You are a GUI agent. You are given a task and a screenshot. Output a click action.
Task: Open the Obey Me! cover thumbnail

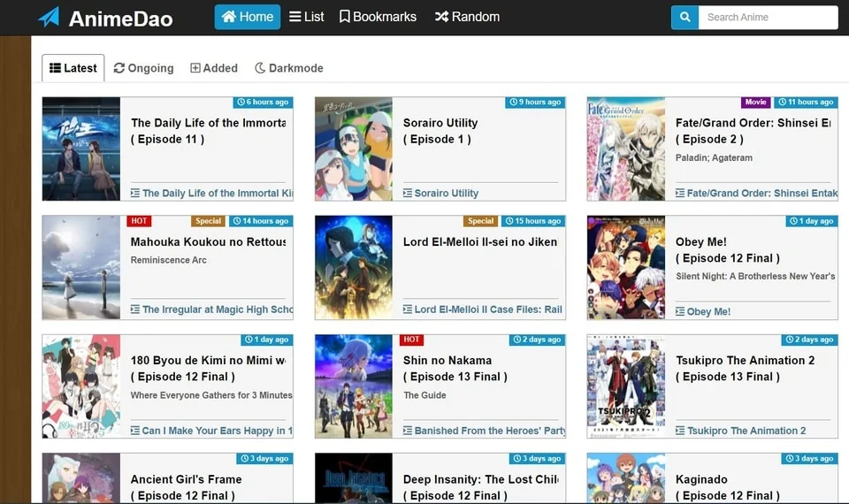[x=626, y=267]
